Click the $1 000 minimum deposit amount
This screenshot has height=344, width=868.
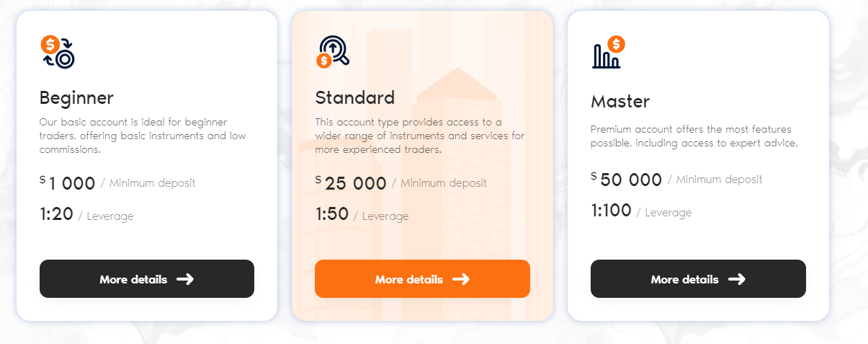(68, 183)
